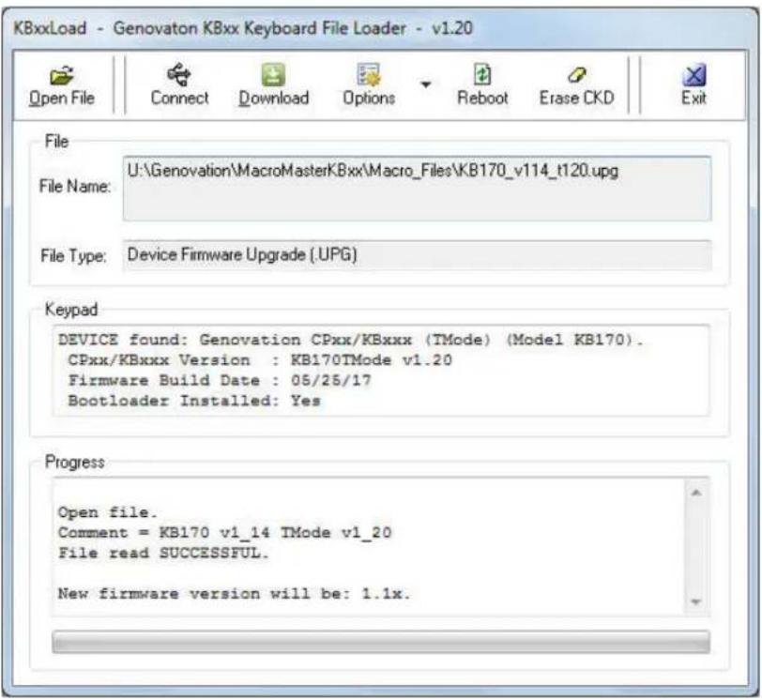Click the Open File folder icon

tap(62, 75)
